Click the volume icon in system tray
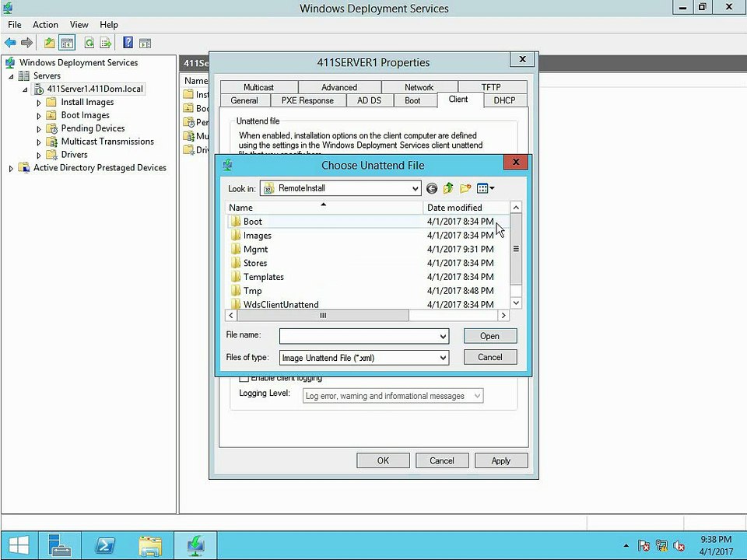 pyautogui.click(x=679, y=546)
